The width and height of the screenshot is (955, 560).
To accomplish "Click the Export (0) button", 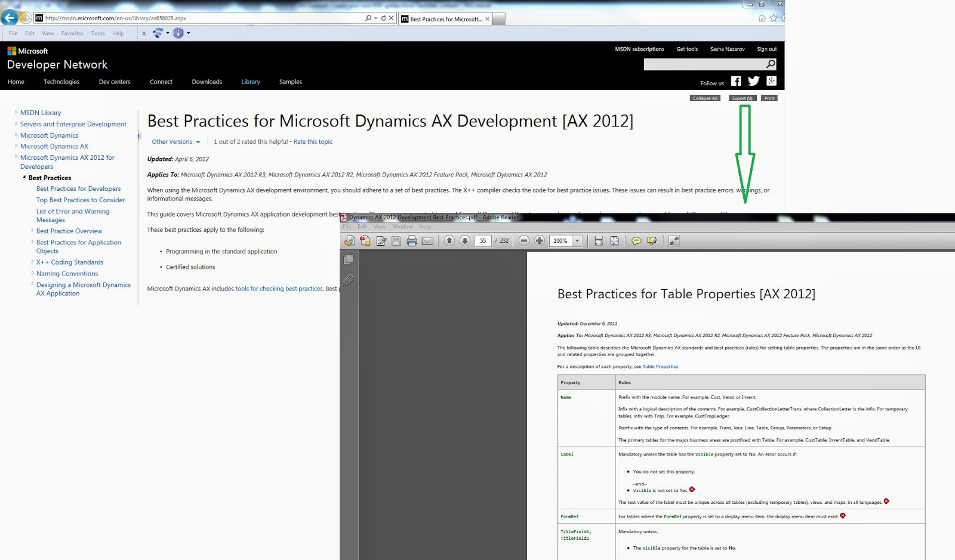I will click(x=743, y=98).
